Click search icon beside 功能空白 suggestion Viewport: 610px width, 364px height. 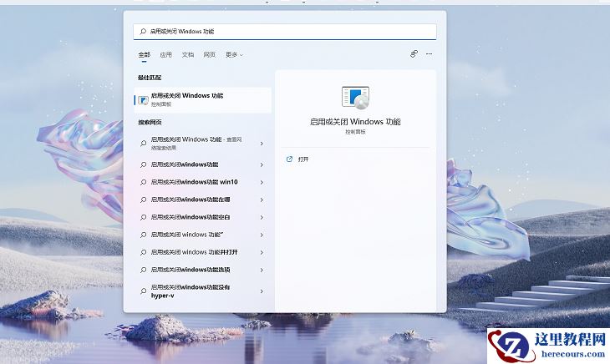[143, 217]
